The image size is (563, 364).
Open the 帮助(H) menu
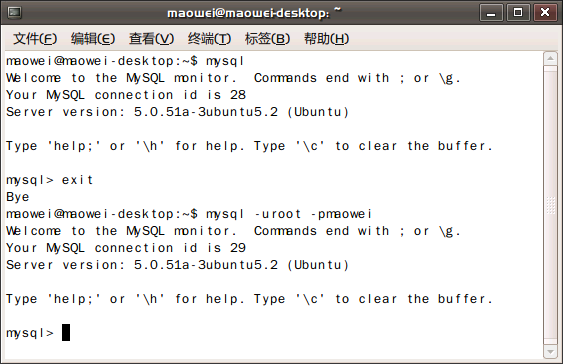326,38
